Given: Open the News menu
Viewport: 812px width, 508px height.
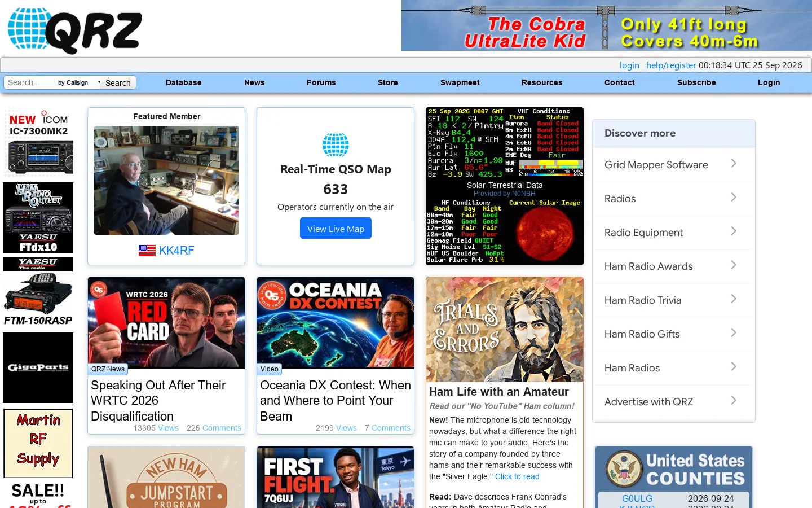Looking at the screenshot, I should click(254, 82).
